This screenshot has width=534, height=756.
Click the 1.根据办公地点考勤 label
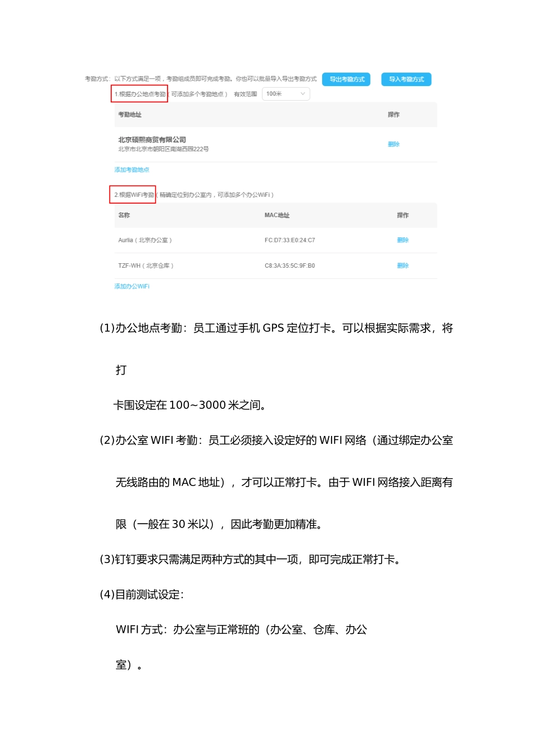140,94
